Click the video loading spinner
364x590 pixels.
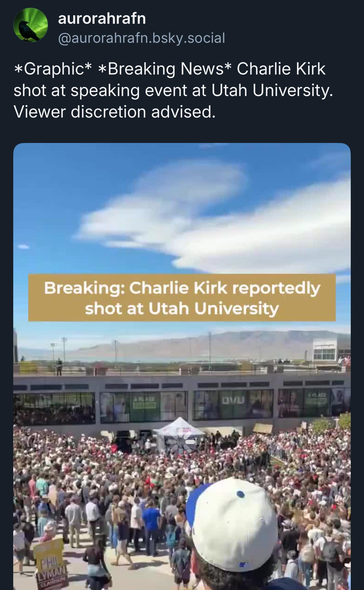coord(181,442)
